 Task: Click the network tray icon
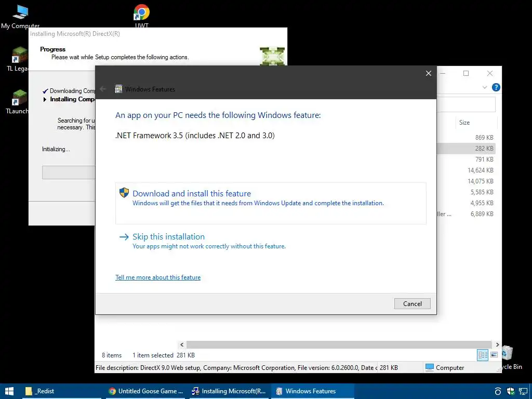point(523,391)
